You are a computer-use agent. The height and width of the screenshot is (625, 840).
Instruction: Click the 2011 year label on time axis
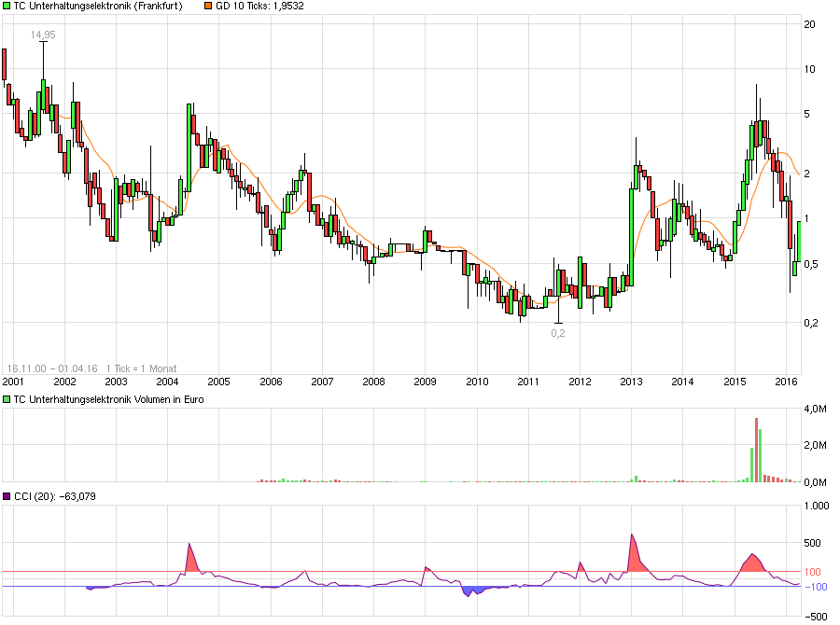[527, 382]
